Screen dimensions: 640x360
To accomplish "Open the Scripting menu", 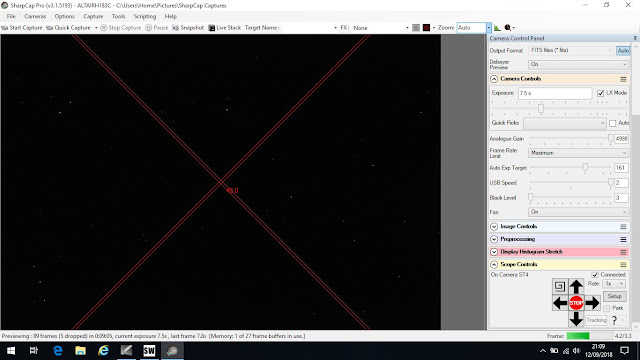I will tap(145, 16).
